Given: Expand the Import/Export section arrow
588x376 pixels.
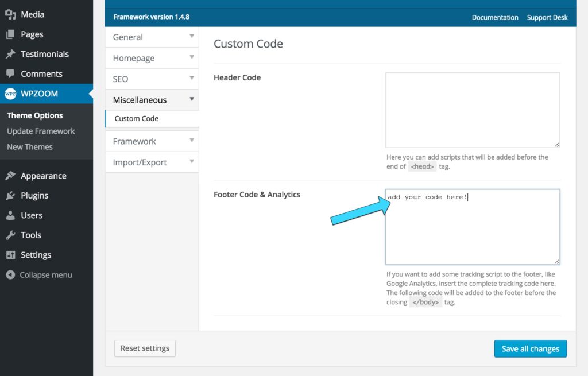Looking at the screenshot, I should (x=192, y=161).
